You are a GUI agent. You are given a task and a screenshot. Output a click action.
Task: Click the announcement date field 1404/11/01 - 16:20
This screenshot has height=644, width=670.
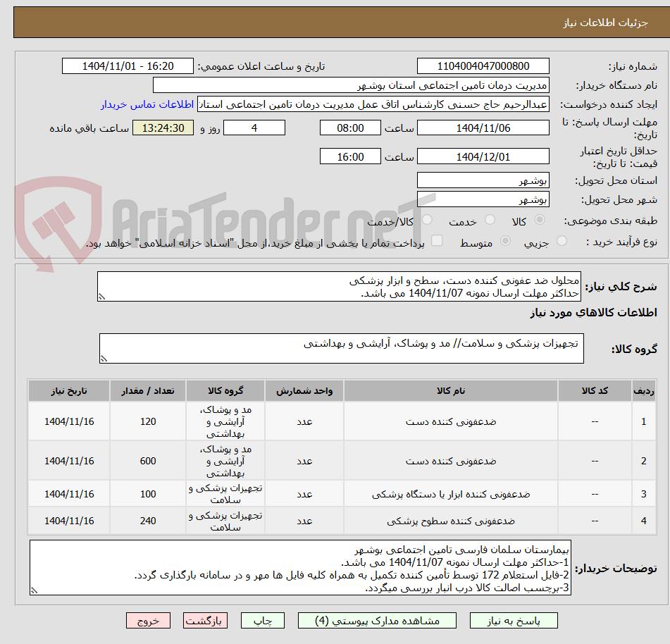[128, 66]
